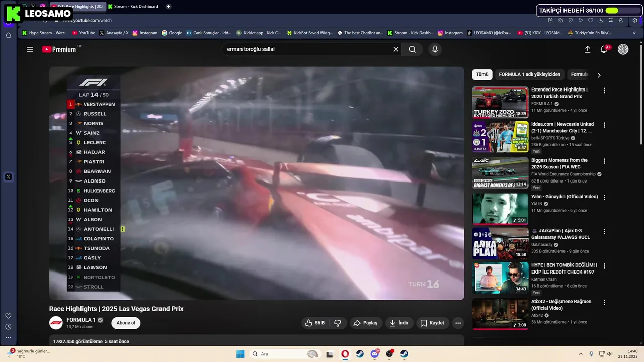Open the upload/create video icon
The width and height of the screenshot is (644, 362).
coord(587,49)
